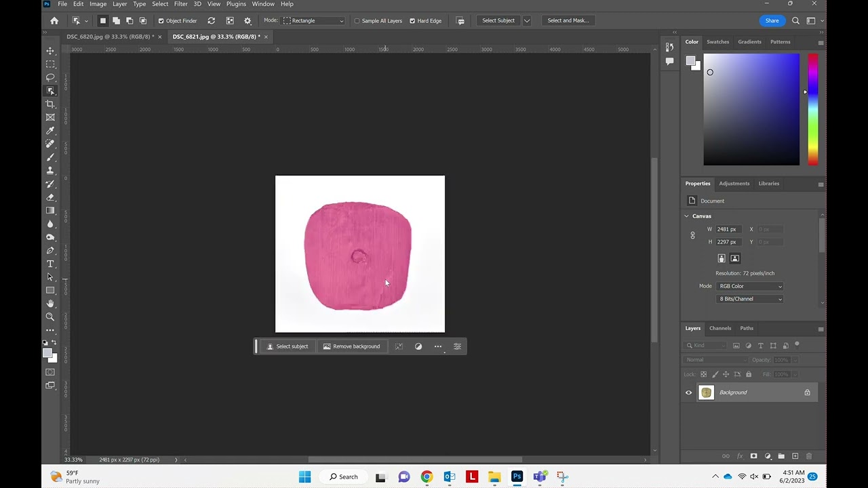This screenshot has width=868, height=488.
Task: Toggle the width-height link icon in Canvas
Action: point(692,235)
